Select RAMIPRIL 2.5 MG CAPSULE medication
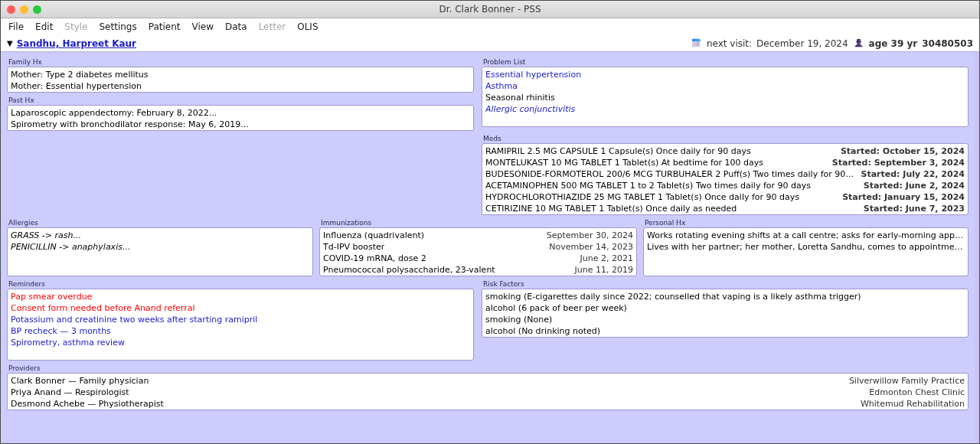 [x=725, y=152]
